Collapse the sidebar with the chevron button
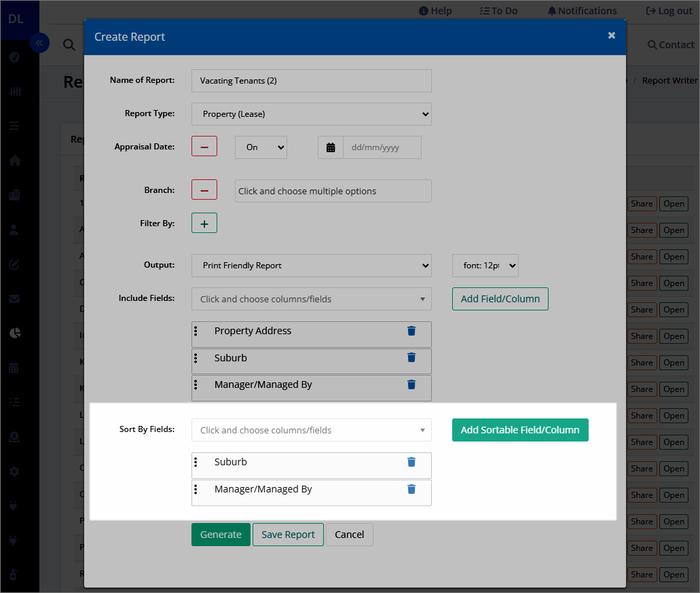The image size is (700, 593). click(x=39, y=43)
